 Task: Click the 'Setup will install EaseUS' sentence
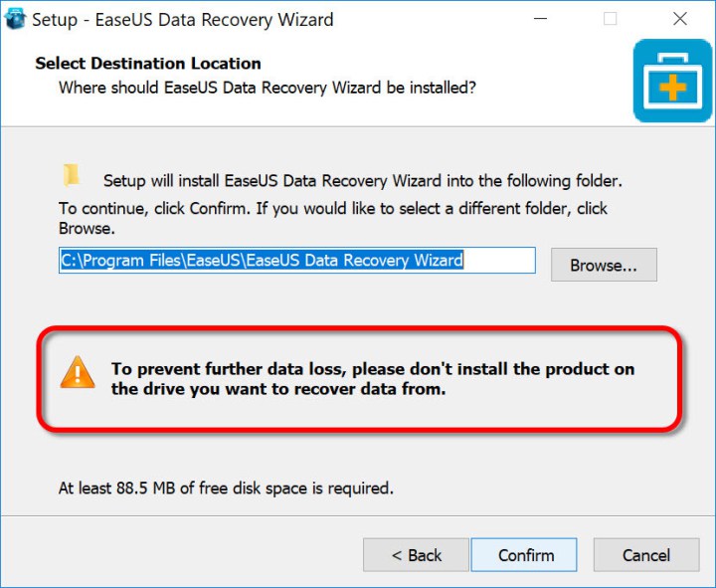coord(362,181)
